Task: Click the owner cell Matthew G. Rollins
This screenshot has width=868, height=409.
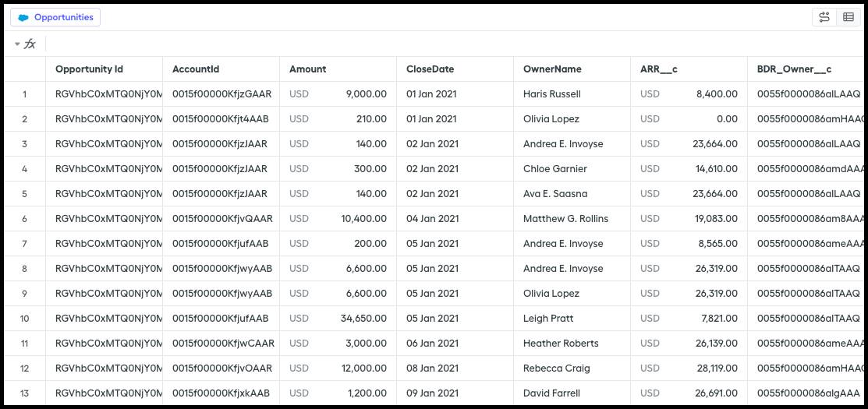Action: (x=572, y=219)
